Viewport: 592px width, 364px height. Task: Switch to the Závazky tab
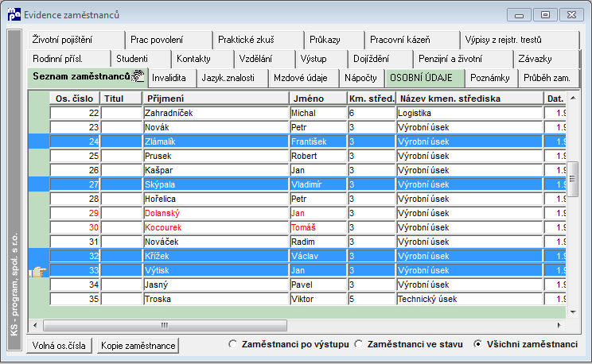(x=547, y=59)
